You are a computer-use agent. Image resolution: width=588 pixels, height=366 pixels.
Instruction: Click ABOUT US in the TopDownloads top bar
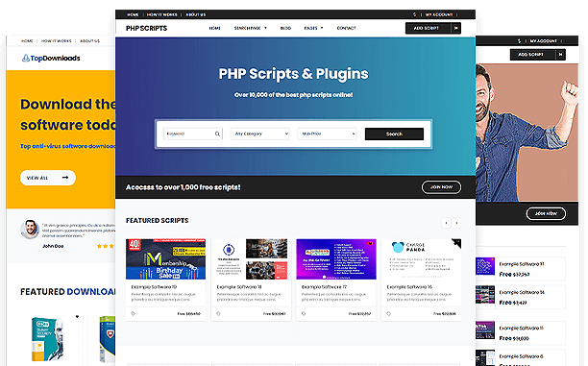[x=90, y=41]
